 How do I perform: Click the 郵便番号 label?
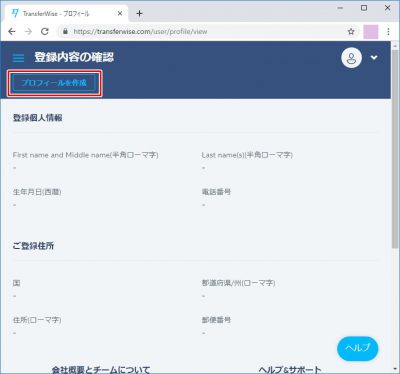[x=216, y=320]
